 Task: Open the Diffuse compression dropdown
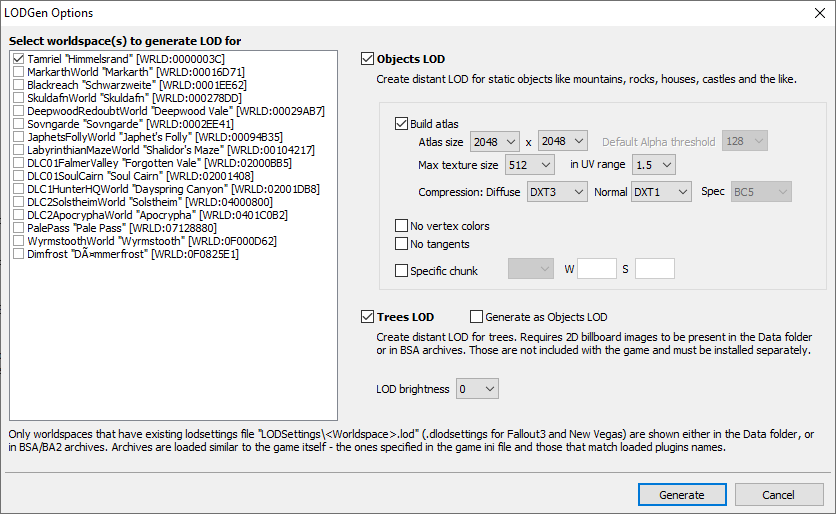(x=555, y=191)
